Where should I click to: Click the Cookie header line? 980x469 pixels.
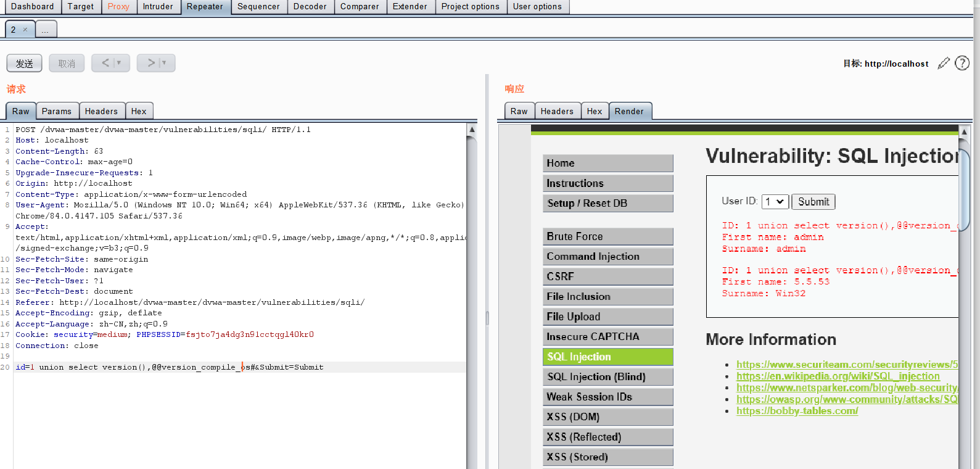coord(165,334)
